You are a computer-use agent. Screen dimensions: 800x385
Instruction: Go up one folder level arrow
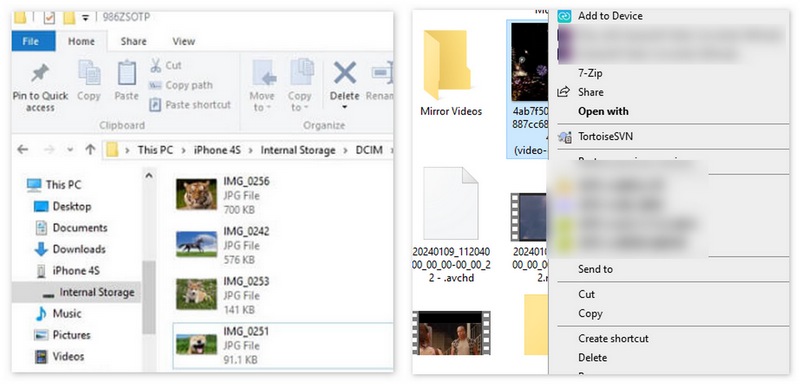tap(90, 150)
